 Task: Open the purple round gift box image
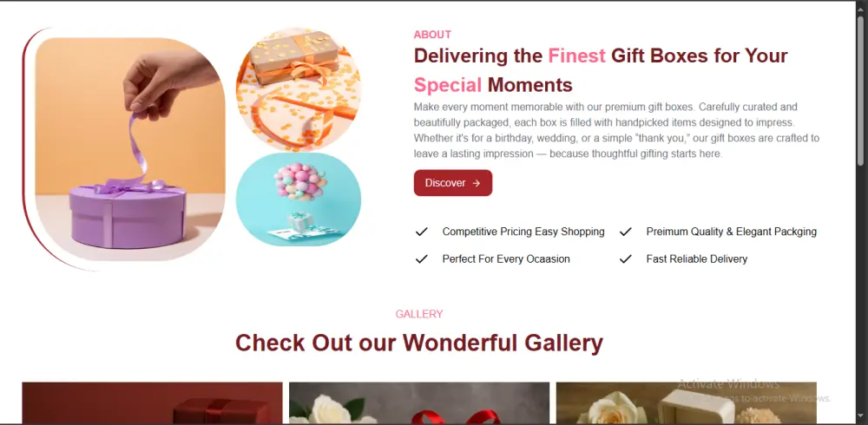click(x=130, y=149)
